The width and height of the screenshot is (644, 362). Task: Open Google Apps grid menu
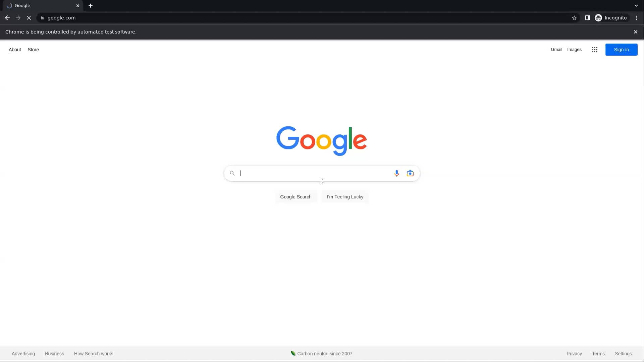594,50
